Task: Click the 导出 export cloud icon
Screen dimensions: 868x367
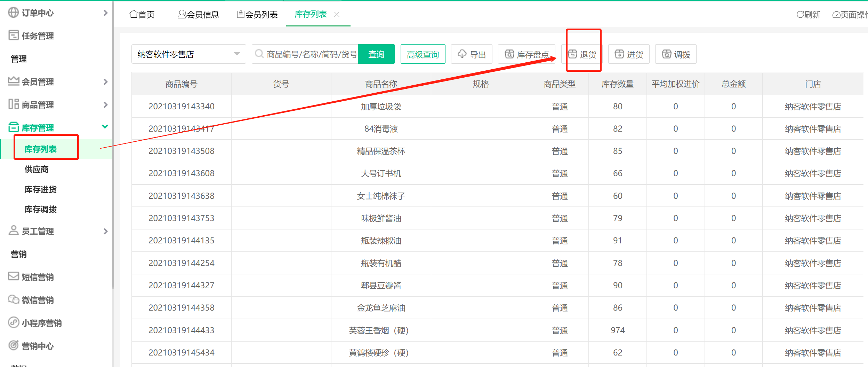Action: (462, 54)
